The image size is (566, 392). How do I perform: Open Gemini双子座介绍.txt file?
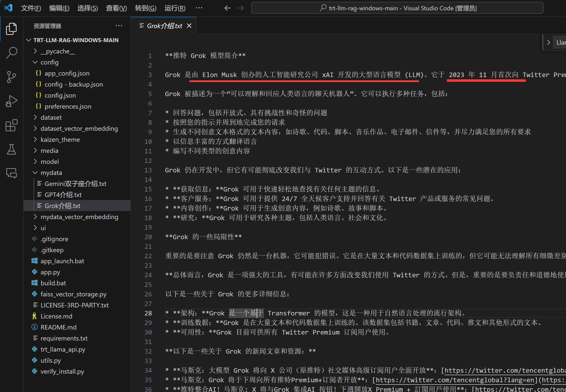tap(77, 184)
